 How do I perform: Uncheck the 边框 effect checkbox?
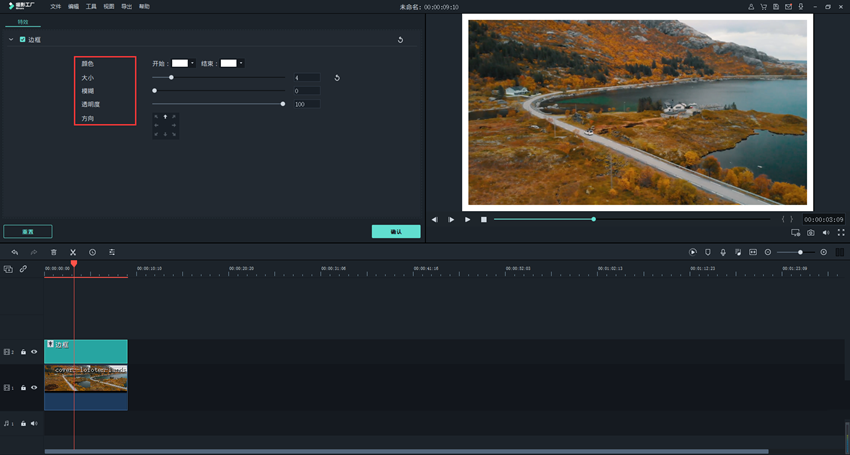point(22,40)
